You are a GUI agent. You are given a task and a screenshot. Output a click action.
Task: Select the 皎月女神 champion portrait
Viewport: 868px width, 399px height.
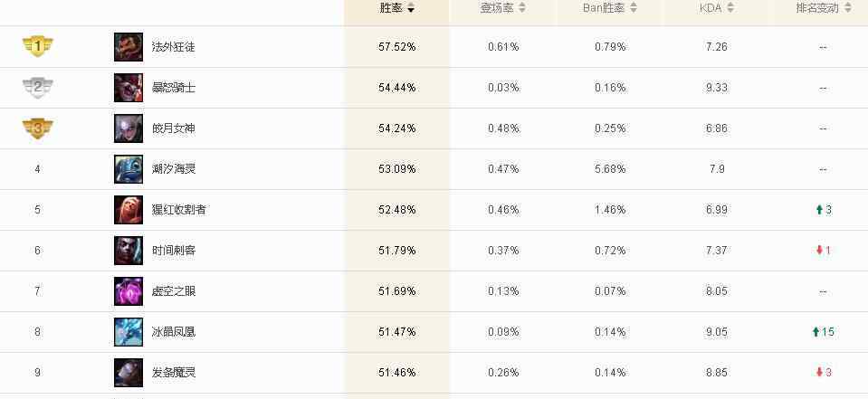pos(129,128)
